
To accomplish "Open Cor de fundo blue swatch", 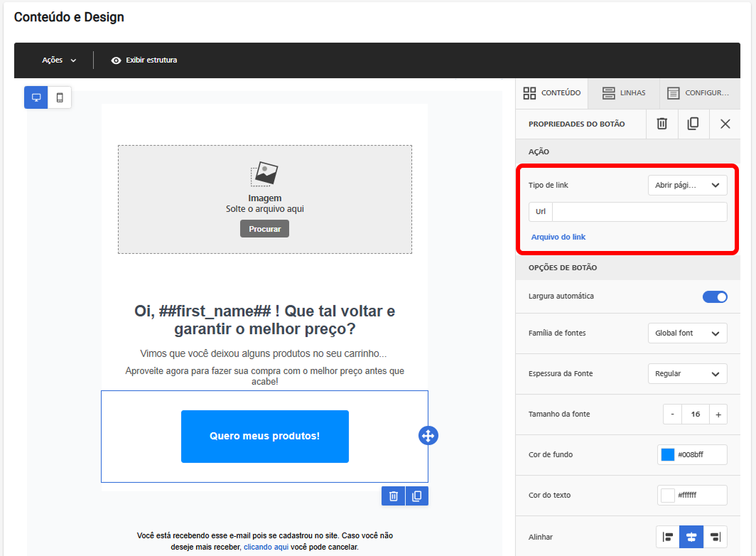I will (667, 454).
